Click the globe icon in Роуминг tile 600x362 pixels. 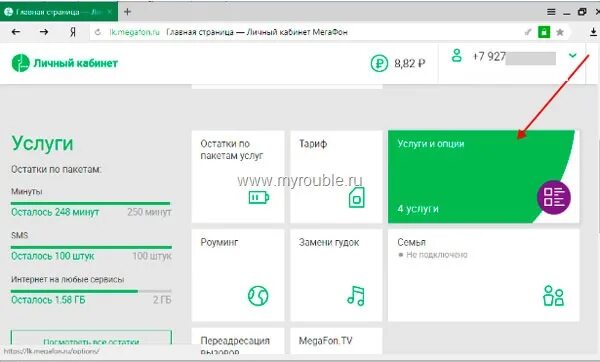coord(258,296)
